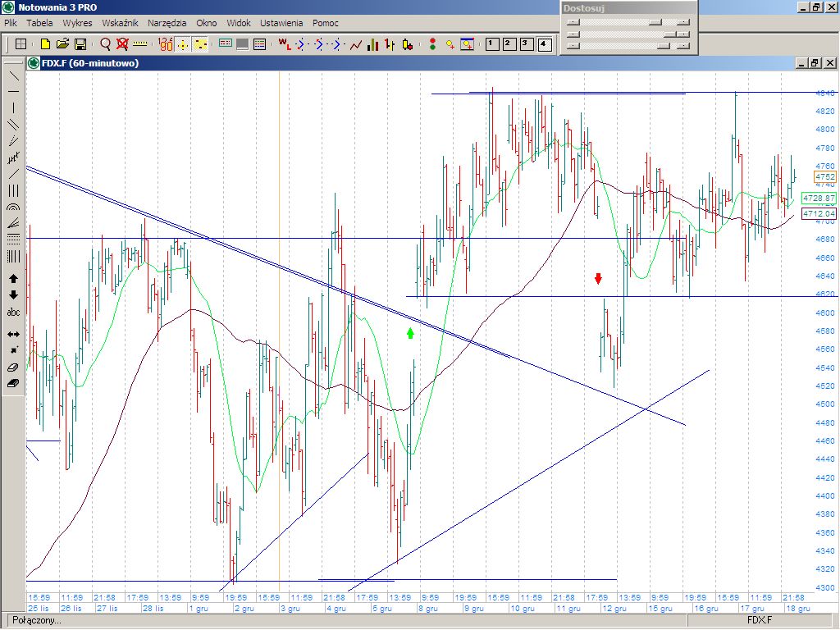Select layout preset button 4

tap(545, 44)
